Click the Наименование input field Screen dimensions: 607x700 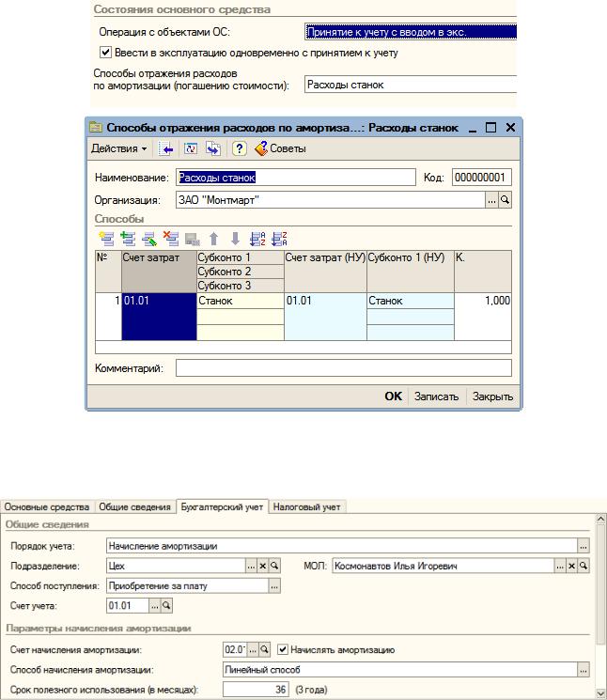tap(295, 178)
